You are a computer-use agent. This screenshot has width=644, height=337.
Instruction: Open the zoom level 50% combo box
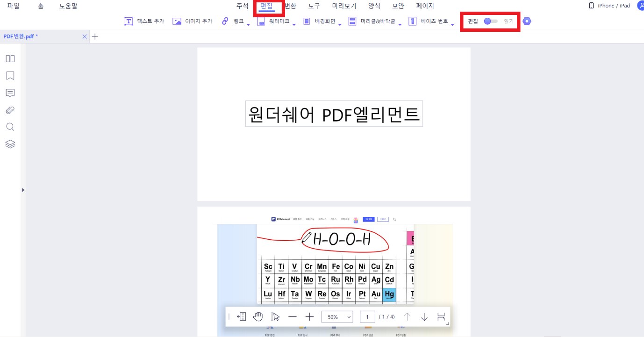pos(337,316)
